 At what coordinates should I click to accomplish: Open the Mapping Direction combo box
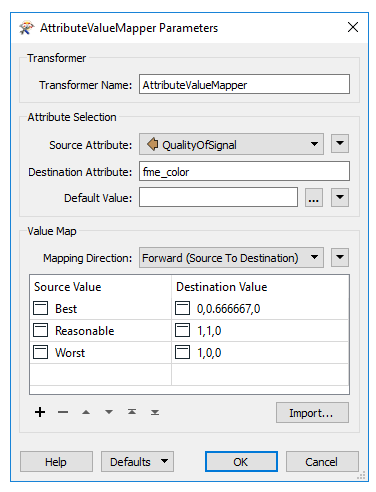231,258
